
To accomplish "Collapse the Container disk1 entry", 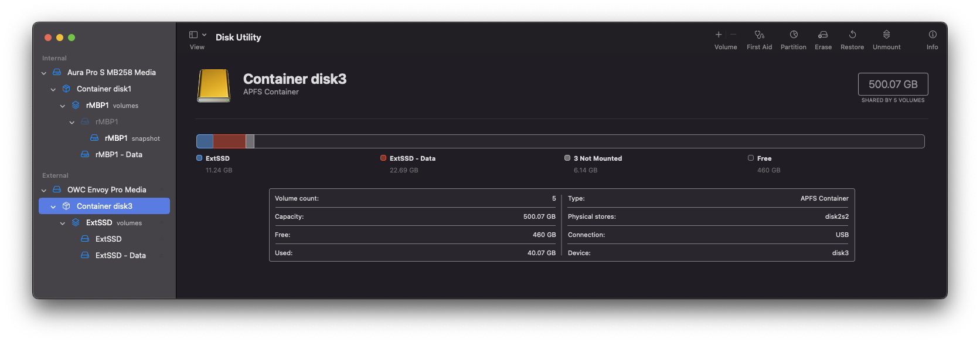I will pos(53,89).
